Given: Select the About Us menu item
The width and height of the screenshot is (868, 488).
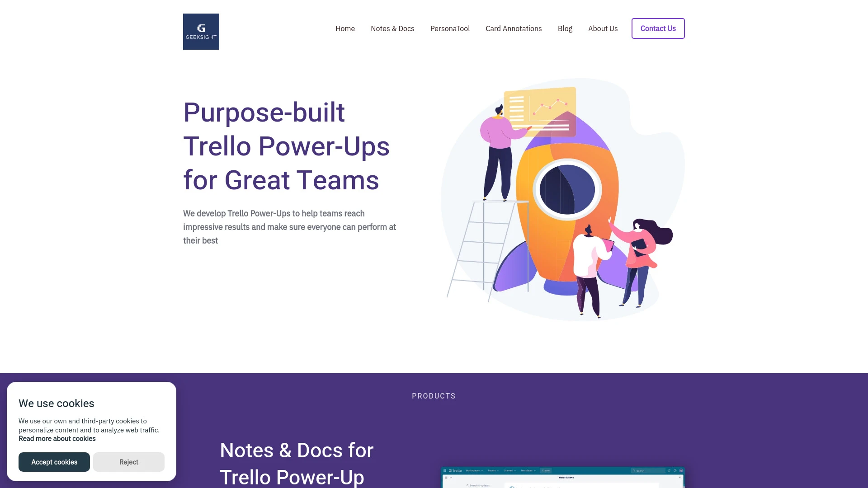Looking at the screenshot, I should click(x=603, y=28).
